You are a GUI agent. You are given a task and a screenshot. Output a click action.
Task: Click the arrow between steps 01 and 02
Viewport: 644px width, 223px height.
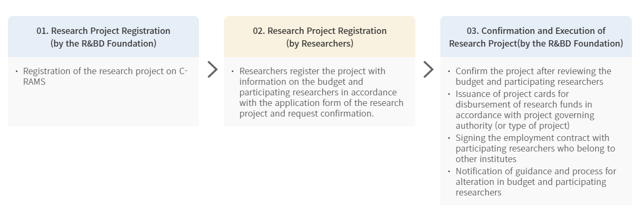coord(212,69)
